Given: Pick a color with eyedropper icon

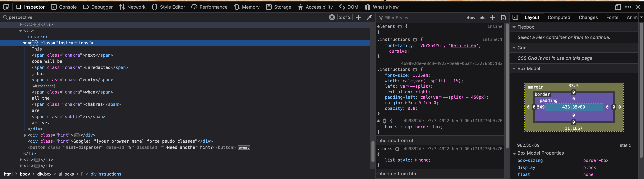Looking at the screenshot, I should coord(369,17).
